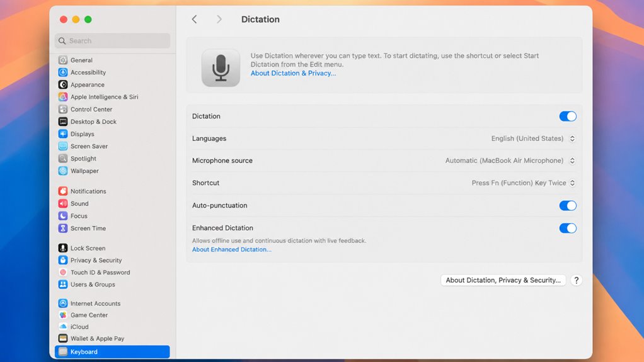Click the 'Dictation' page title

click(260, 20)
